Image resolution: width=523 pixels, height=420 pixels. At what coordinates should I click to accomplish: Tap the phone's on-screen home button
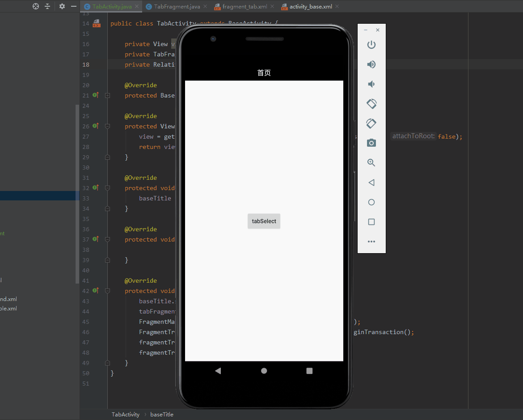tap(264, 371)
